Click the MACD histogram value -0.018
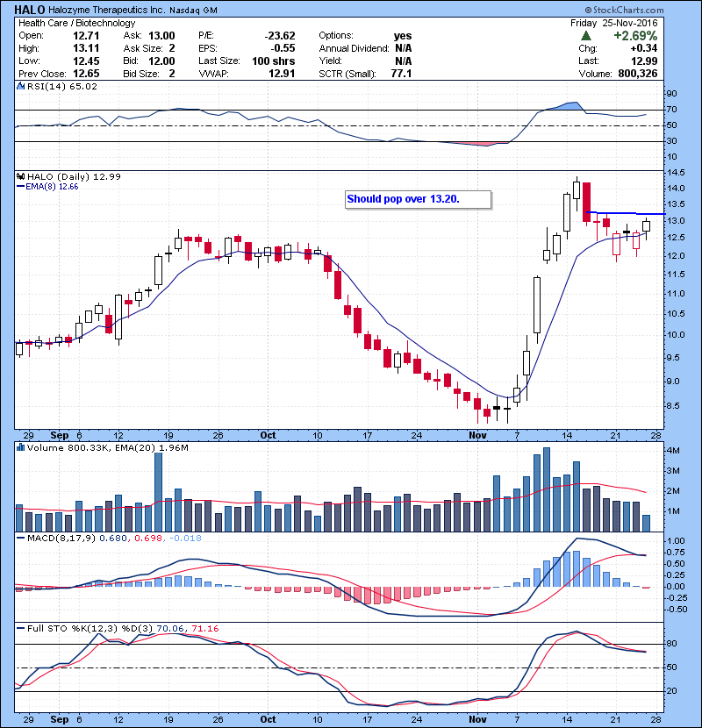 click(x=185, y=539)
